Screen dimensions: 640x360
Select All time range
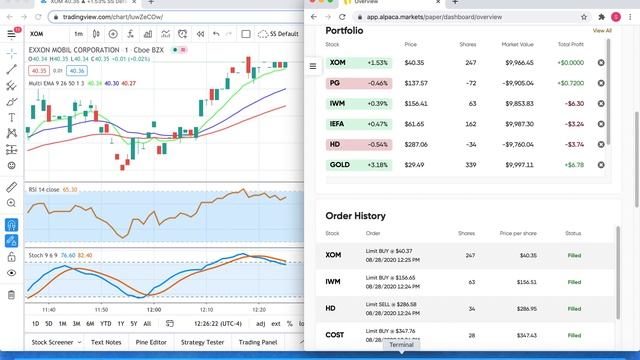pyautogui.click(x=147, y=324)
